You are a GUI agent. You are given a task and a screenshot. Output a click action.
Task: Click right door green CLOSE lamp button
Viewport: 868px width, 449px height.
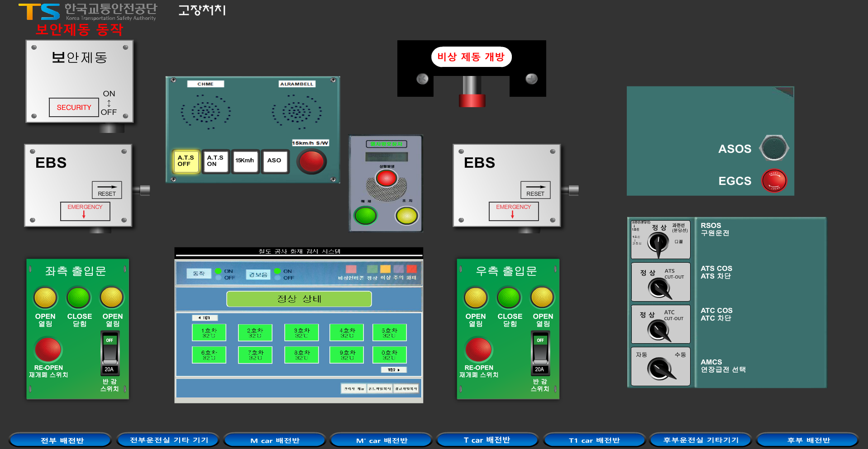[x=509, y=298]
